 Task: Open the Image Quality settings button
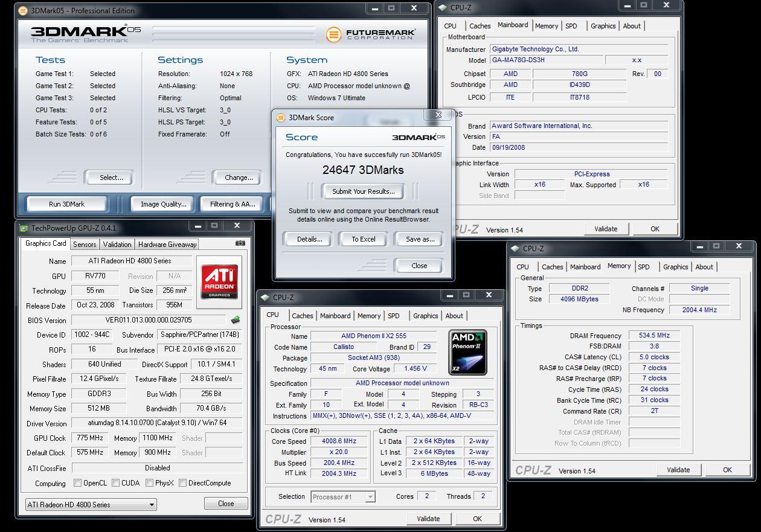pos(164,204)
